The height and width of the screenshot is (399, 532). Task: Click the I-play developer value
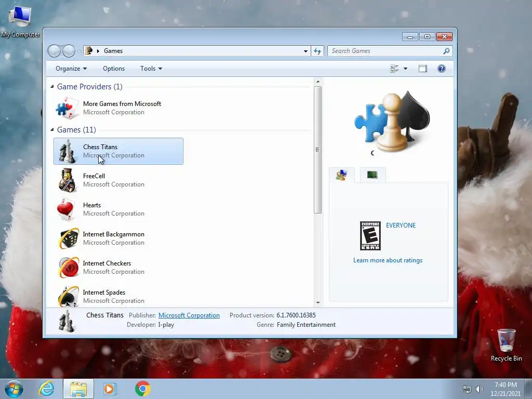pos(166,325)
